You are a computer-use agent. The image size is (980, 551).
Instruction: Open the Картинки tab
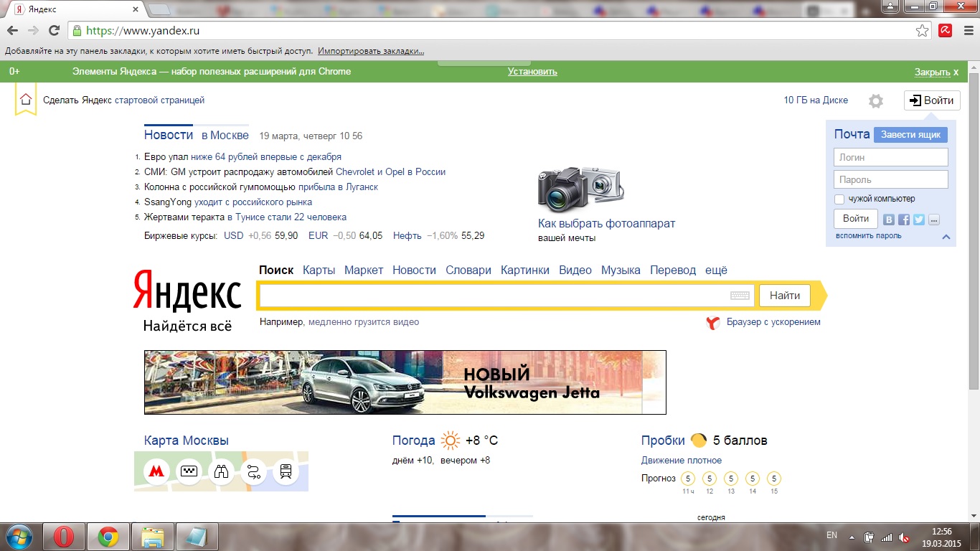[525, 270]
